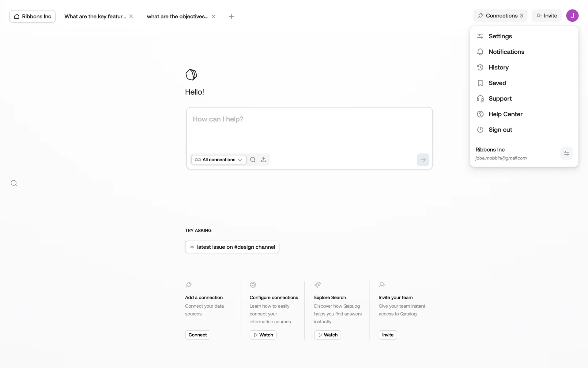Click the switch workspace arrows icon
Viewport: 588px width, 368px height.
pos(567,153)
